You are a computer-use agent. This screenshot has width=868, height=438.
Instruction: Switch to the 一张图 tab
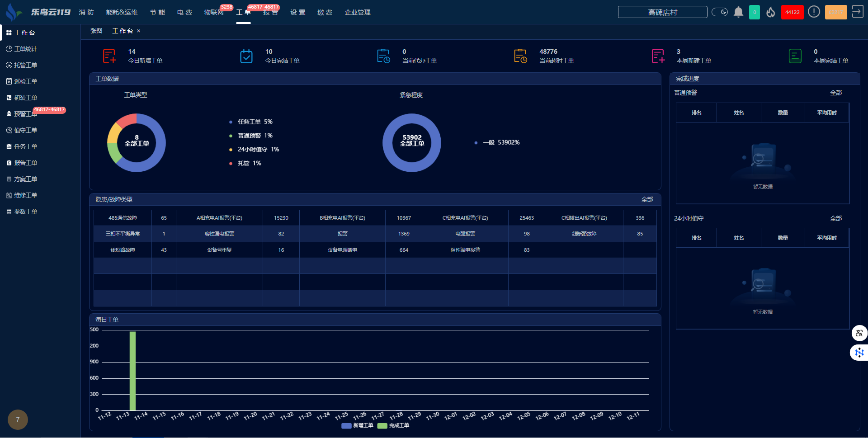tap(94, 31)
